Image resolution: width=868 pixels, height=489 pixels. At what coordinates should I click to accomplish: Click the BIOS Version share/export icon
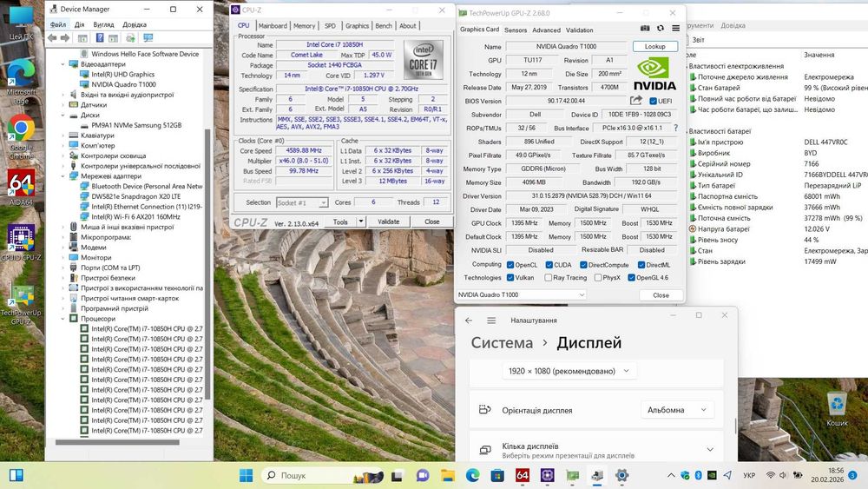click(636, 100)
